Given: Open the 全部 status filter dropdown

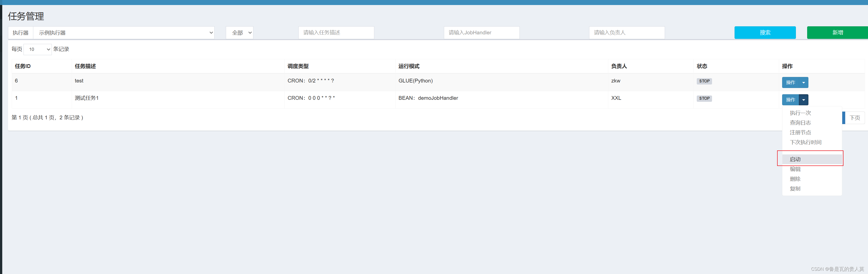Looking at the screenshot, I should [x=240, y=33].
